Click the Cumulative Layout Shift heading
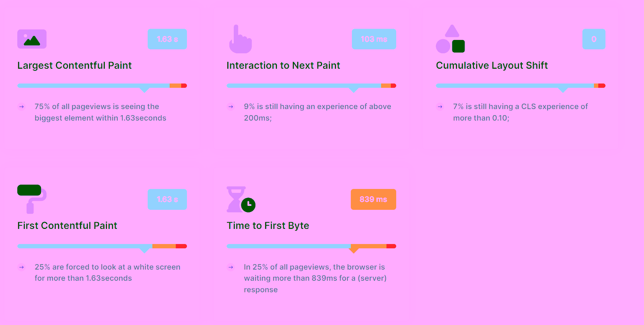The width and height of the screenshot is (644, 325). coord(492,66)
